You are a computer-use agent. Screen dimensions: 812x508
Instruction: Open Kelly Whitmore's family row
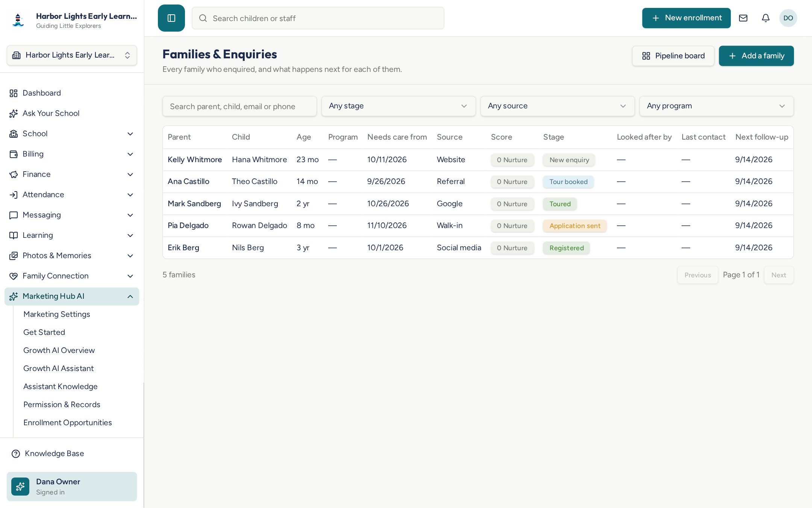[x=478, y=160]
